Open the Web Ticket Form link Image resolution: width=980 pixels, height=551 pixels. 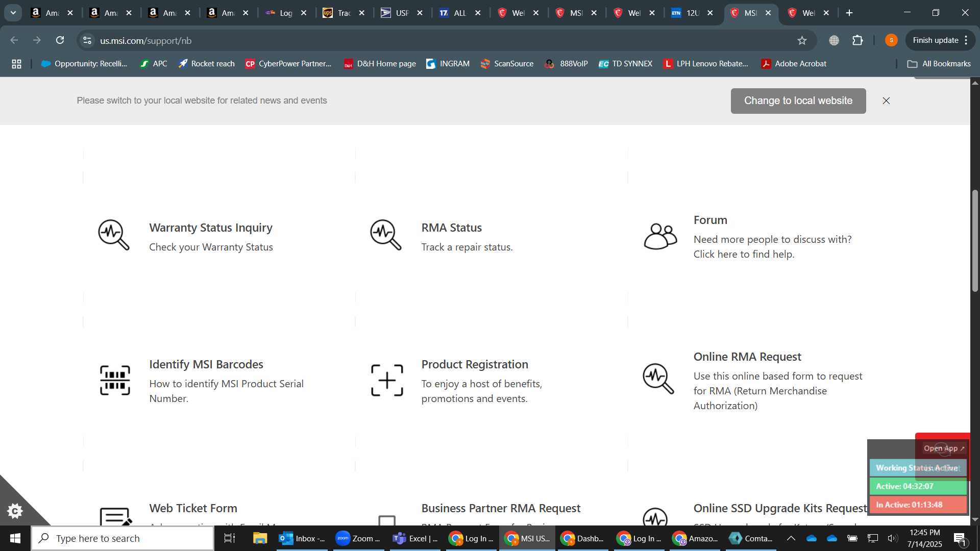click(x=193, y=508)
